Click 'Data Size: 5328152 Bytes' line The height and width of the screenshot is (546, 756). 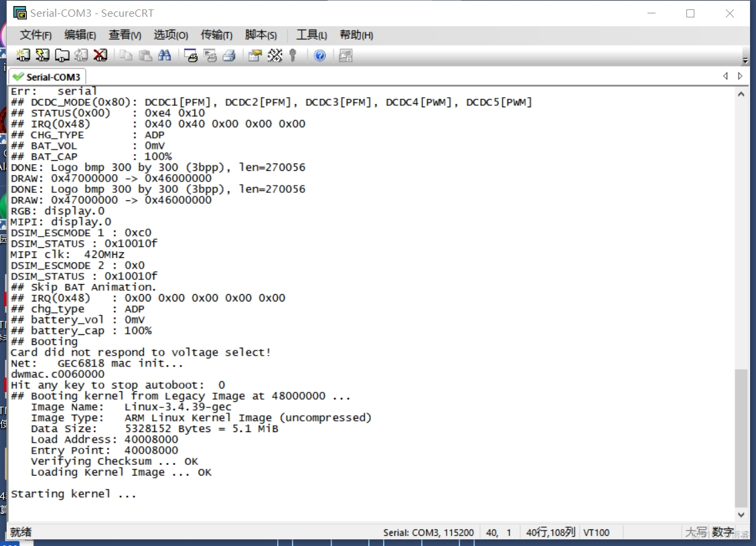point(154,428)
